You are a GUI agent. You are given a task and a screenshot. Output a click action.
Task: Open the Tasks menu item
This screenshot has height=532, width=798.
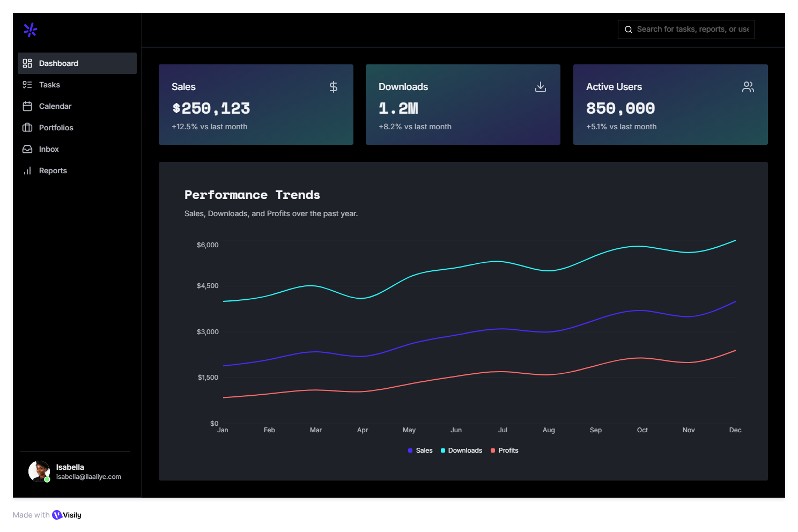pos(49,85)
